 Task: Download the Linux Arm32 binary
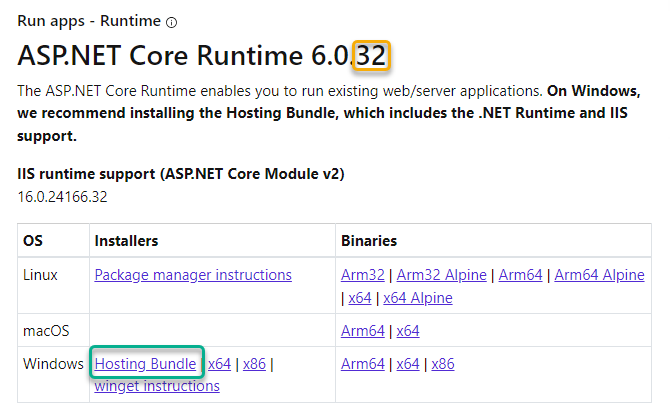point(364,275)
